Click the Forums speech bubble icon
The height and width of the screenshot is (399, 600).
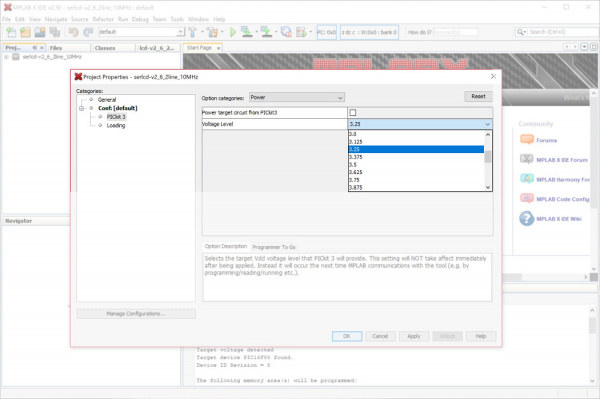(527, 140)
